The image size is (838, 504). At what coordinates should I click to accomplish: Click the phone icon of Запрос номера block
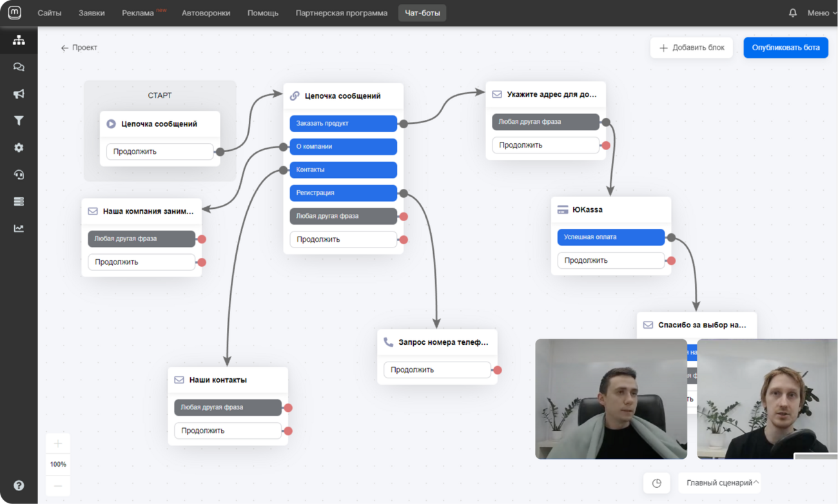point(388,342)
